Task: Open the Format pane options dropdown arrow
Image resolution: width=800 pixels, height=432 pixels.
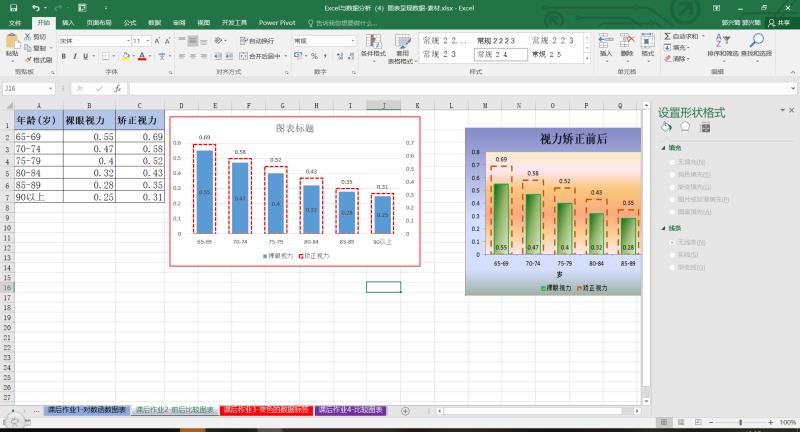Action: click(x=783, y=110)
